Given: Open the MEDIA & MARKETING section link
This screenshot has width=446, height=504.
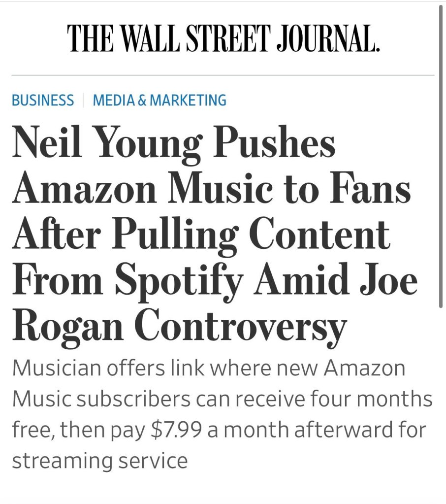Looking at the screenshot, I should [159, 101].
